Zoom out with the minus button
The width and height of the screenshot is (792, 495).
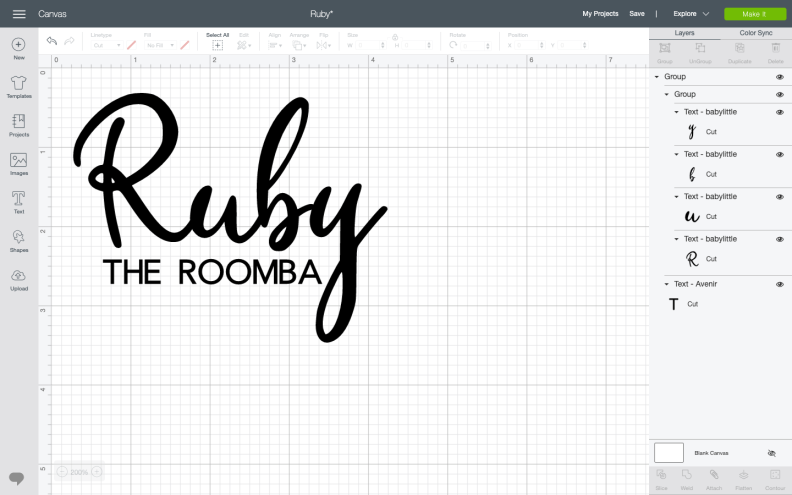click(x=62, y=472)
